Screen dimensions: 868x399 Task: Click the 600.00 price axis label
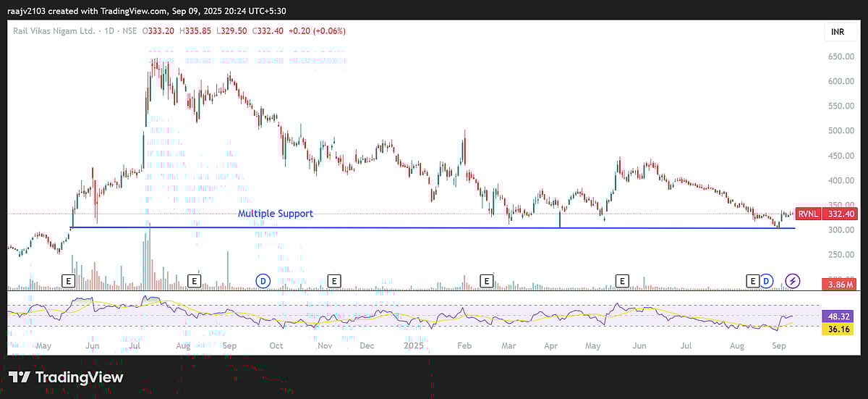(x=840, y=81)
